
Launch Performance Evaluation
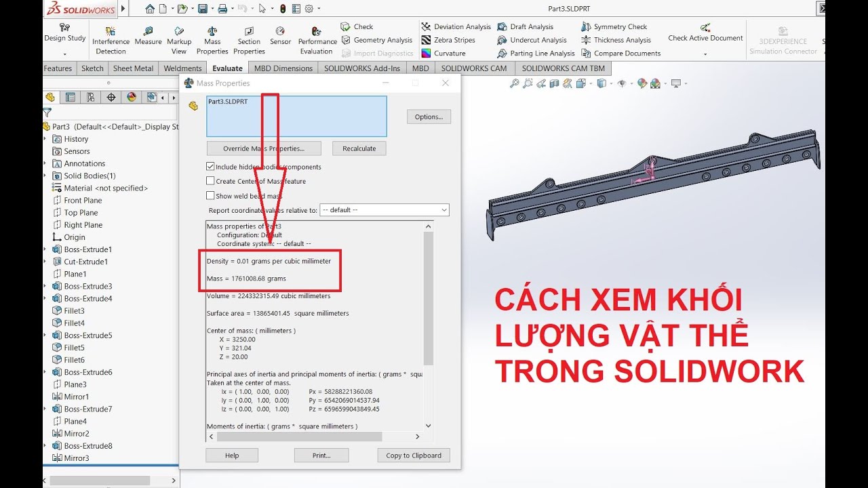tap(317, 41)
